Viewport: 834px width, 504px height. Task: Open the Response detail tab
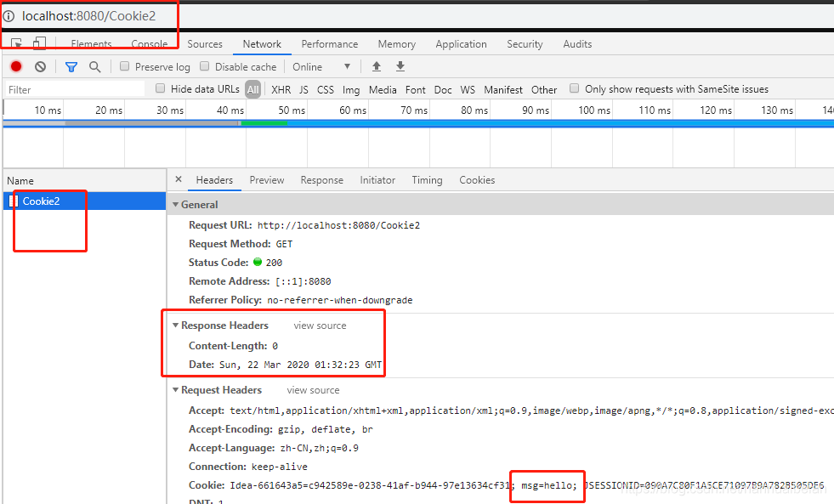pyautogui.click(x=322, y=180)
